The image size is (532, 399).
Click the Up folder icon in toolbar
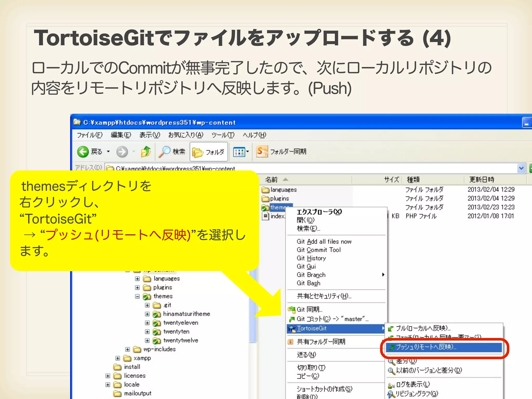click(x=146, y=152)
